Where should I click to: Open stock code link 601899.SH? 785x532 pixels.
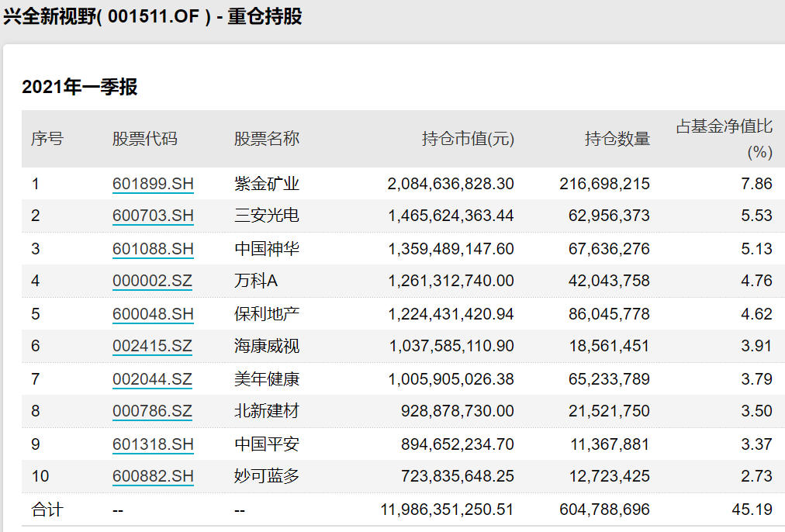click(x=153, y=184)
